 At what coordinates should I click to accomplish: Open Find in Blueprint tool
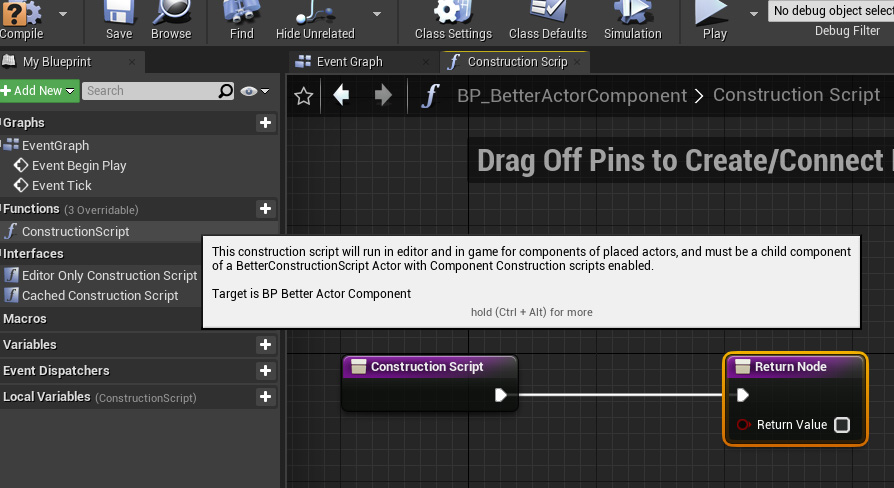pyautogui.click(x=242, y=14)
